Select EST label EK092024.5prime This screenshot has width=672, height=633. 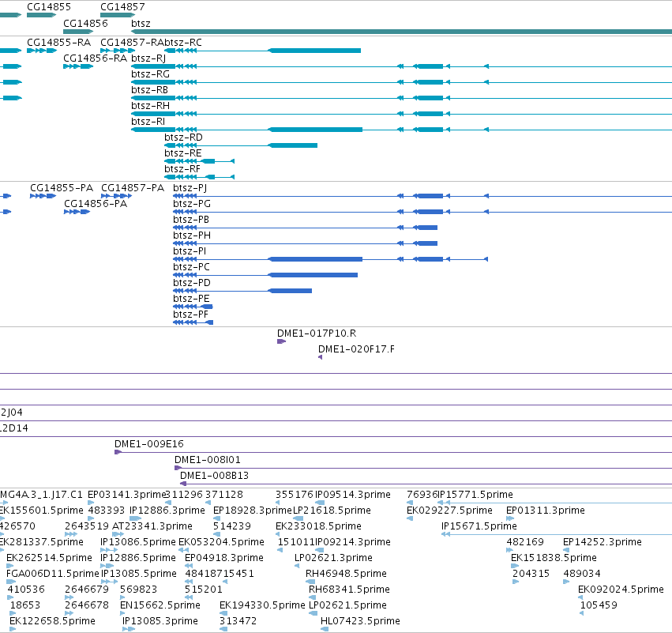pyautogui.click(x=621, y=590)
